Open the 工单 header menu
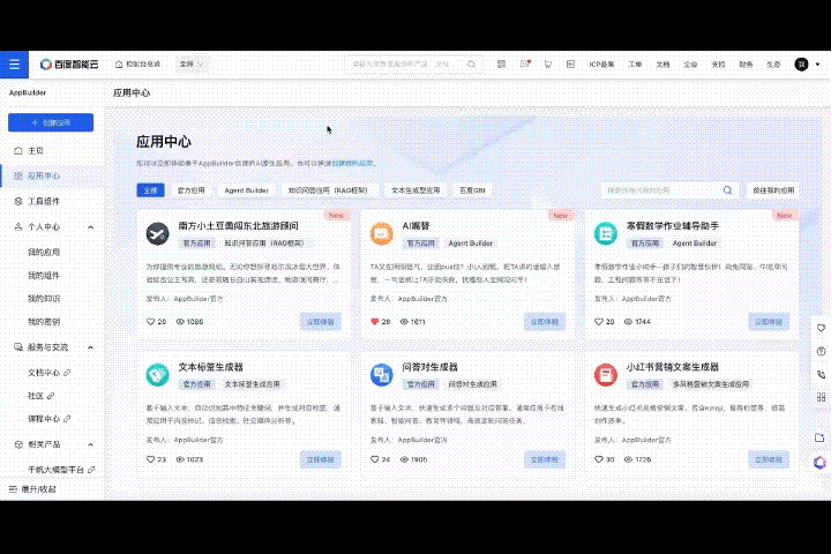Viewport: 832px width, 554px height. 635,64
